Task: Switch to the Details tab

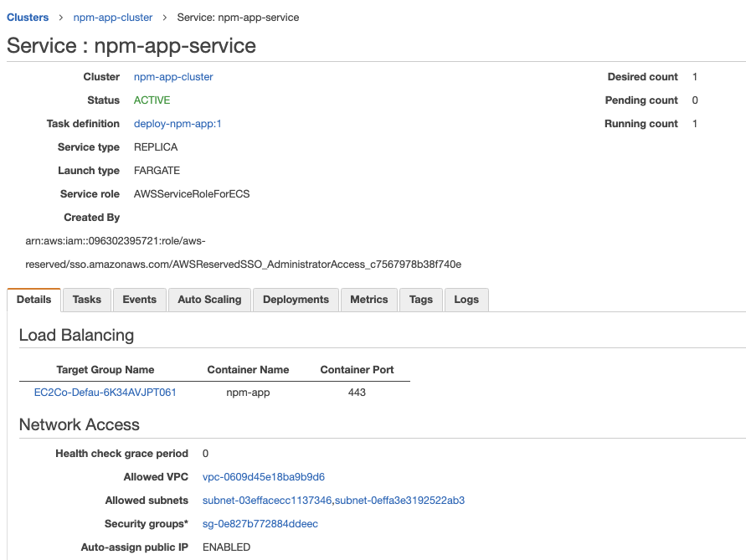Action: pyautogui.click(x=33, y=300)
